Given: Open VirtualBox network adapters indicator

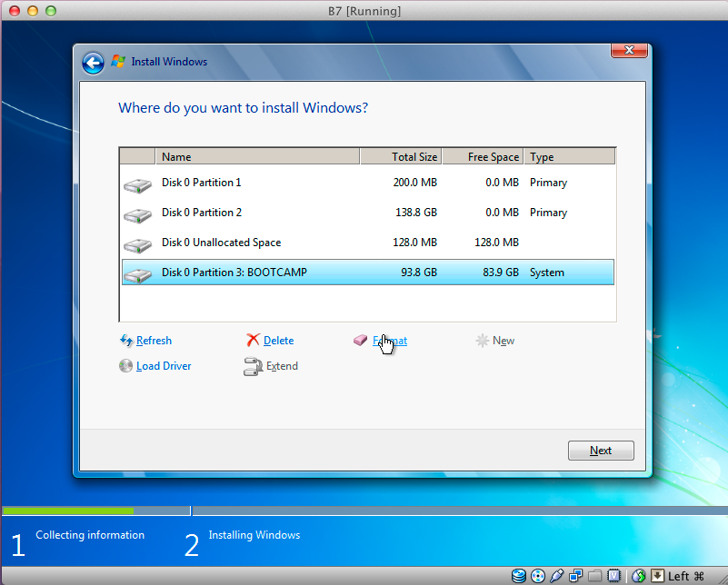Looking at the screenshot, I should pyautogui.click(x=575, y=576).
